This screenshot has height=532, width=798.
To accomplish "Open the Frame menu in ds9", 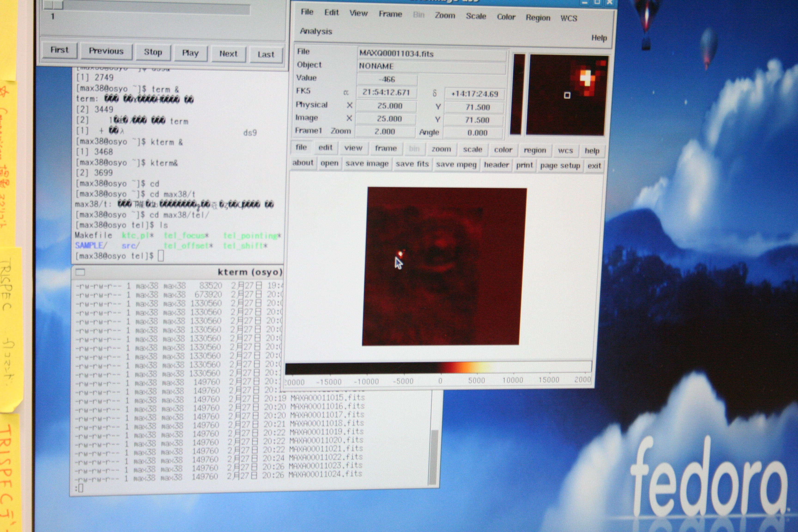I will click(x=390, y=14).
